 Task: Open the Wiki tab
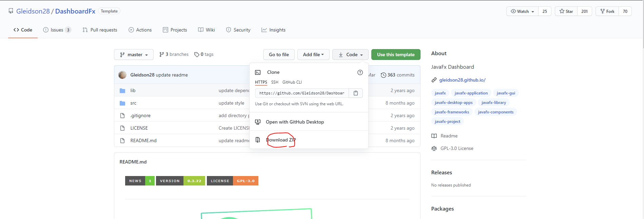[207, 30]
